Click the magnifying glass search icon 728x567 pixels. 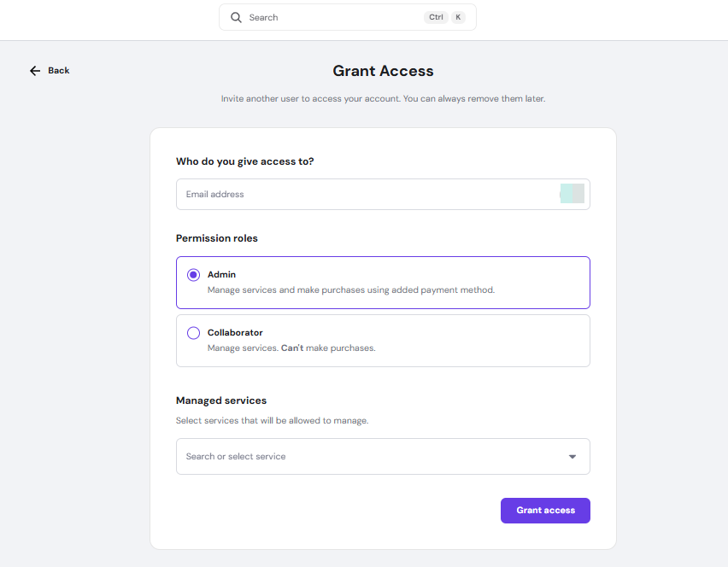(x=237, y=17)
